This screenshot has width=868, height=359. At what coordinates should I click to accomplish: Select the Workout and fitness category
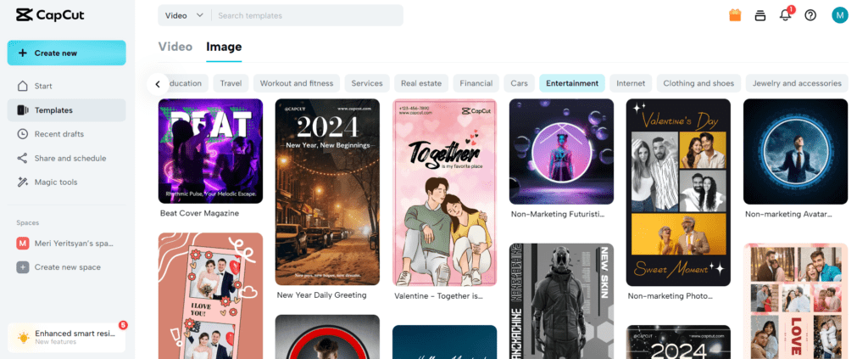coord(297,84)
